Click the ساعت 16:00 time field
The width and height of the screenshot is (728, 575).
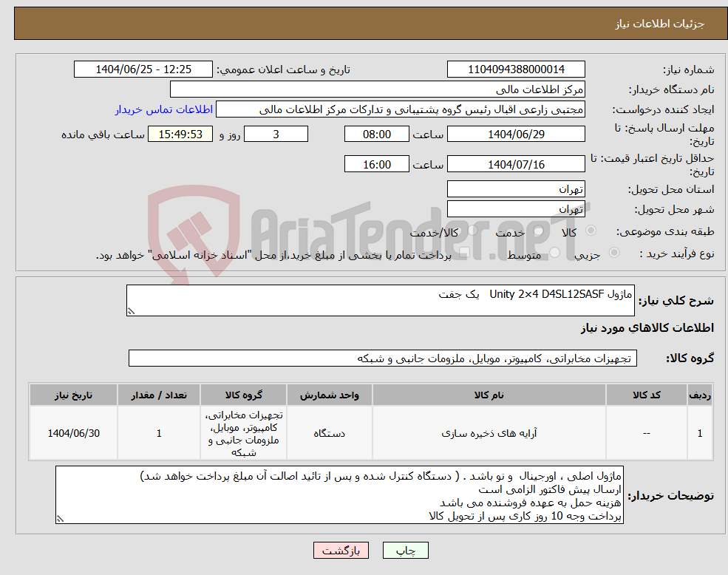coord(376,163)
